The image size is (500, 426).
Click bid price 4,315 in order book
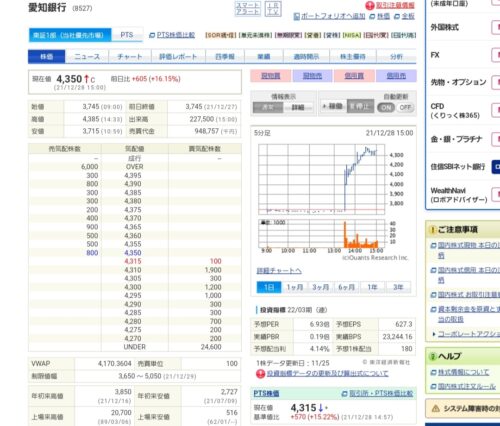(133, 261)
